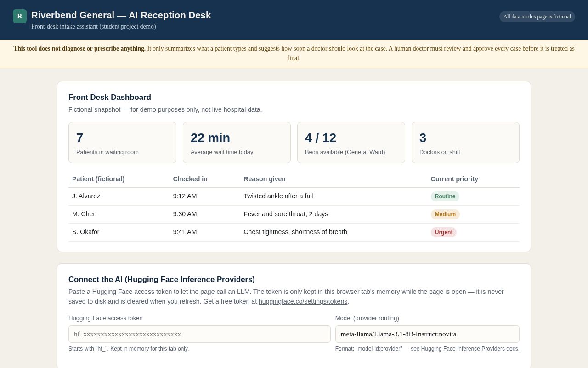Select the J. Alvarez patient name
The image size is (588, 368).
(x=86, y=196)
